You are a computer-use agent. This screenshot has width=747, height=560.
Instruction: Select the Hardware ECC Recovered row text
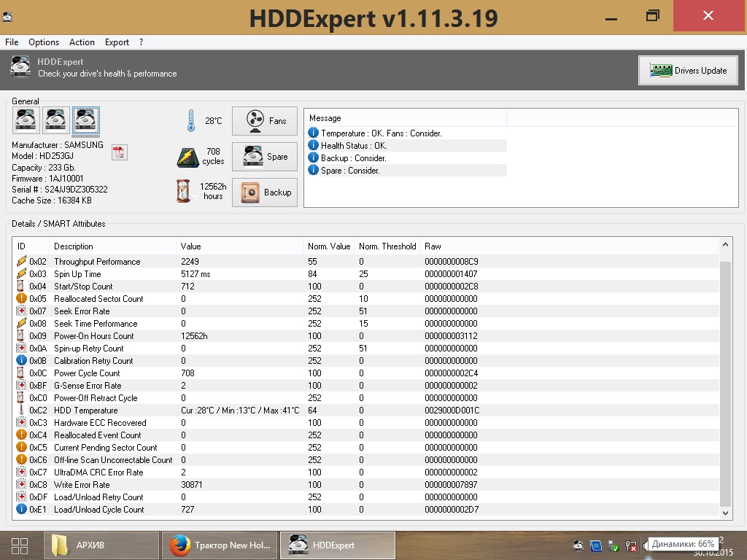tap(99, 422)
